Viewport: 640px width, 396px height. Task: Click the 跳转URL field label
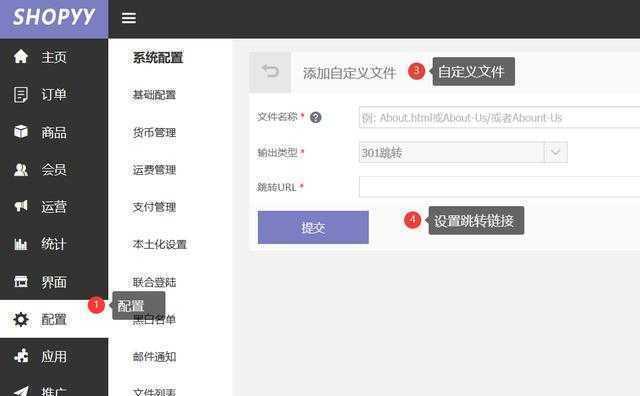(x=276, y=187)
